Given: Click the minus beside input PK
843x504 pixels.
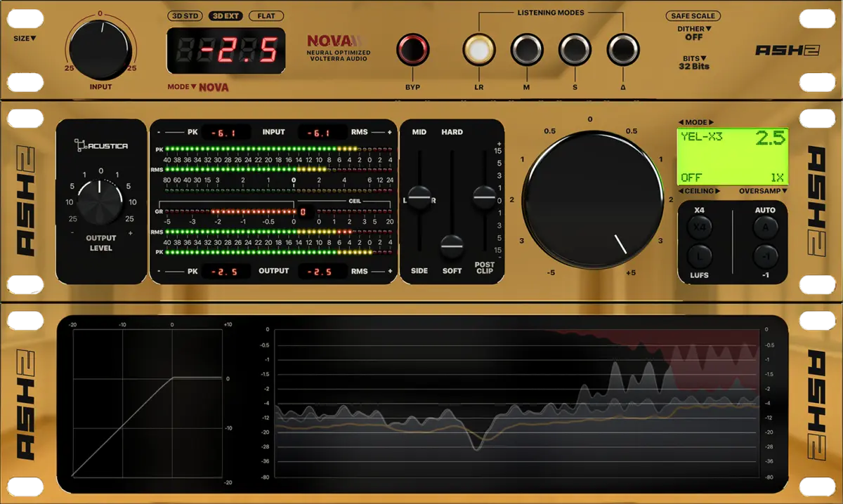Looking at the screenshot, I should click(159, 132).
